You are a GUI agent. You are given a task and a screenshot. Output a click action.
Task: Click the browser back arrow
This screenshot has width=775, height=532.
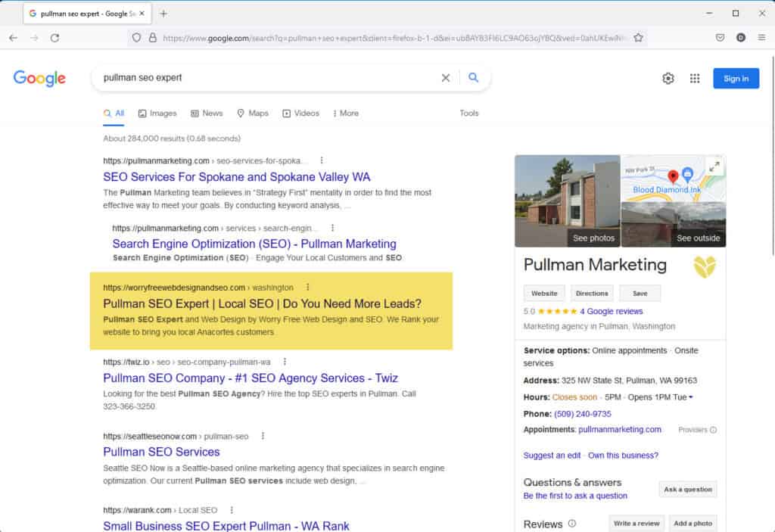click(14, 38)
